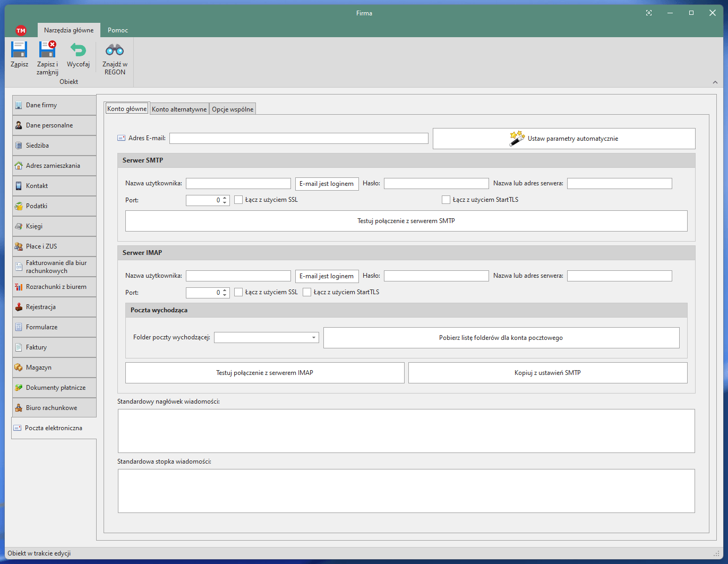
Task: Click the Znajdź w REGON binoculars icon
Action: pos(115,50)
